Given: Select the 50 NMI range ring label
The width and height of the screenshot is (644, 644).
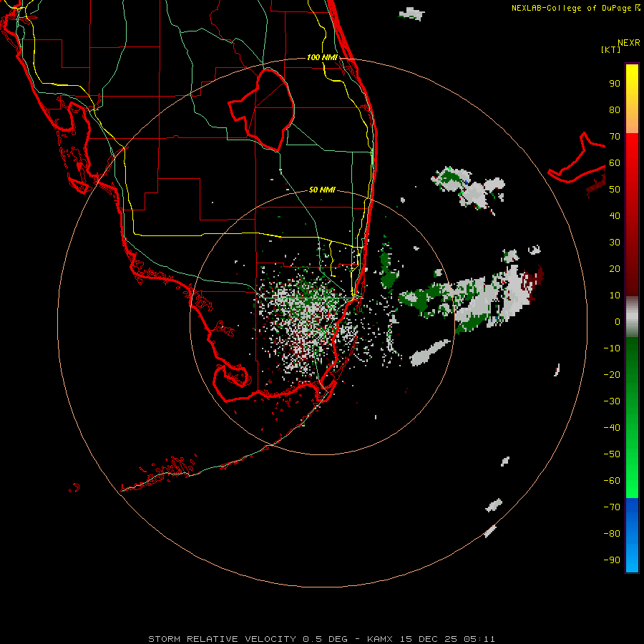Looking at the screenshot, I should tap(322, 190).
